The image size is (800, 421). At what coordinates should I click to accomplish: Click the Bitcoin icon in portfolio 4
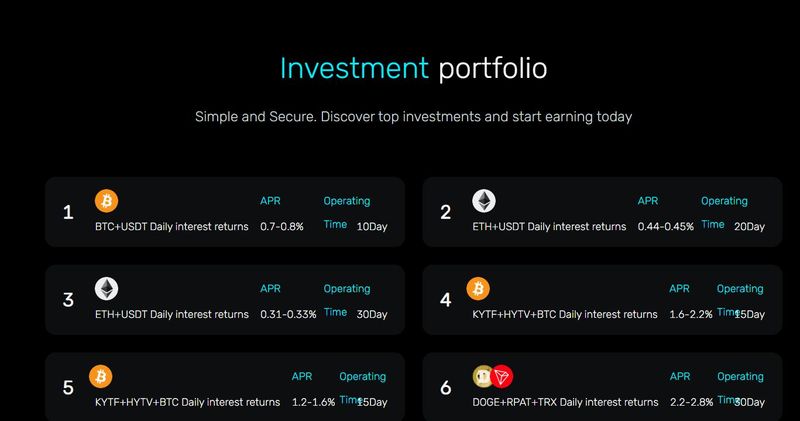coord(478,289)
